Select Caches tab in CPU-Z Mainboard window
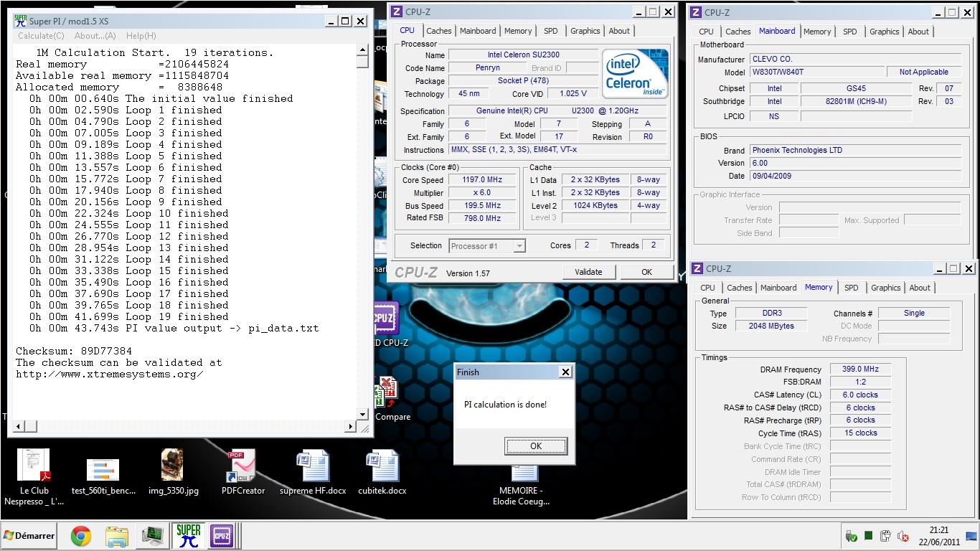This screenshot has height=551, width=980. pyautogui.click(x=738, y=32)
